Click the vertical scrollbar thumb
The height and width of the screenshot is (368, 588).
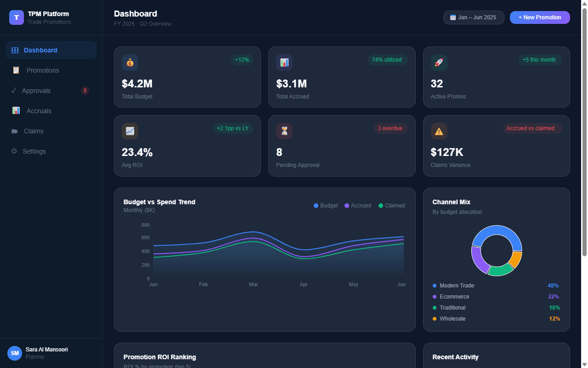(584, 132)
